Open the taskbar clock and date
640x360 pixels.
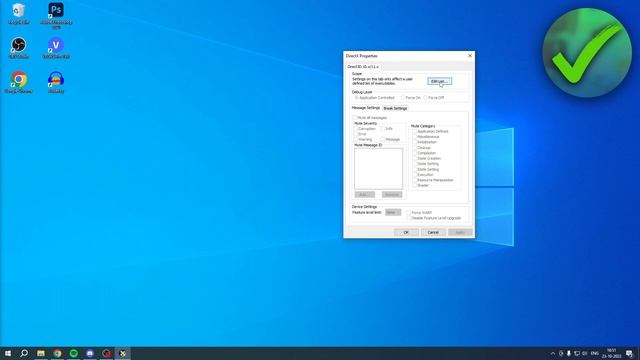pos(611,353)
